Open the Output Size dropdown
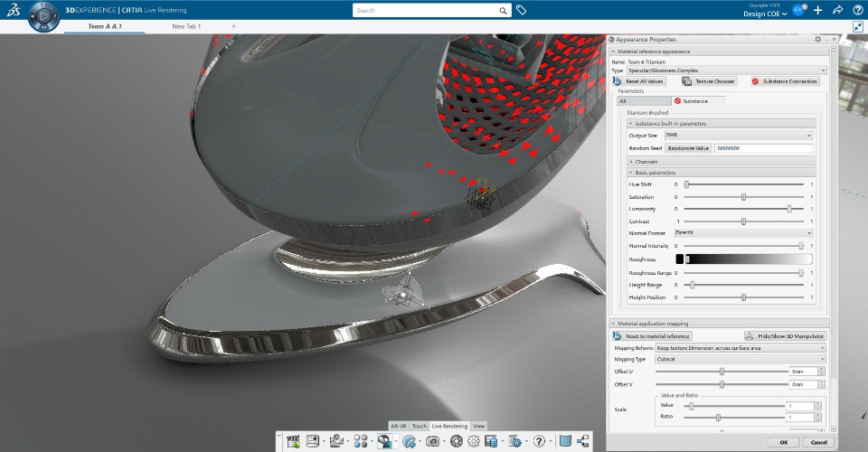This screenshot has height=452, width=868. tap(739, 135)
